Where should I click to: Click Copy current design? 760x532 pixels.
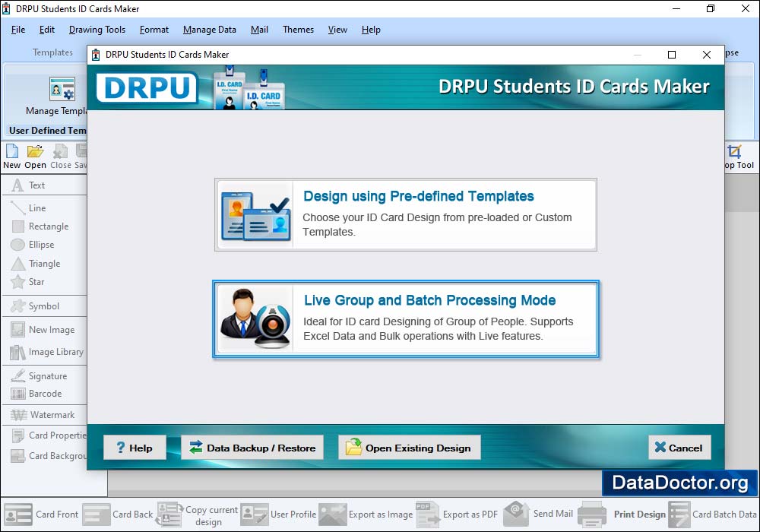[x=198, y=515]
